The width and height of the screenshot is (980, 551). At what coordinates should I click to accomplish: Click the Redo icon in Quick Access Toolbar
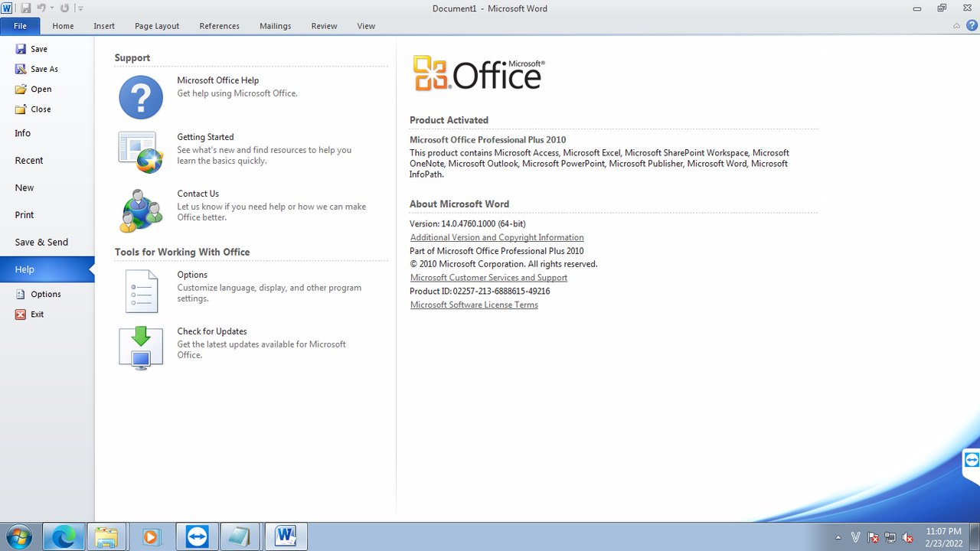[64, 8]
